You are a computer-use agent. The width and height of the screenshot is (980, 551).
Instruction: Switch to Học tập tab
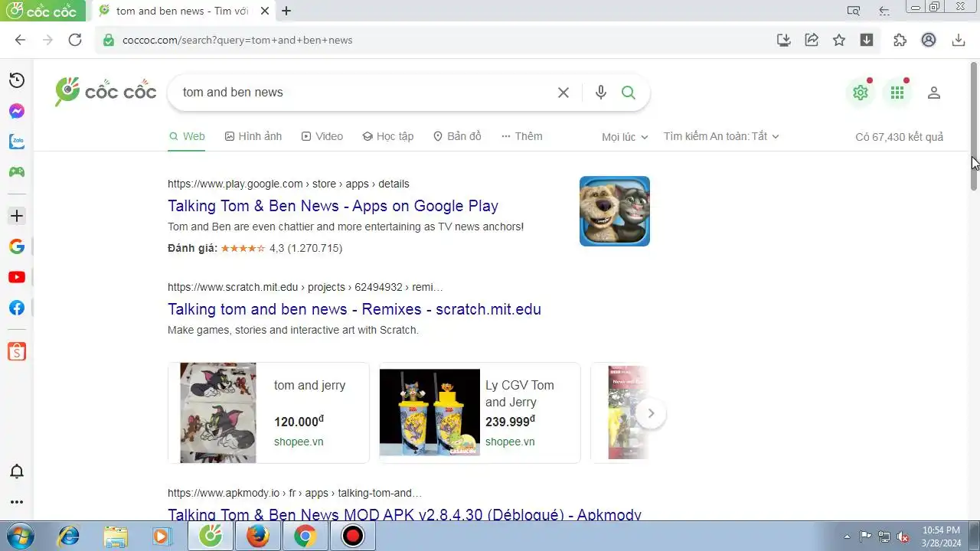tap(388, 136)
